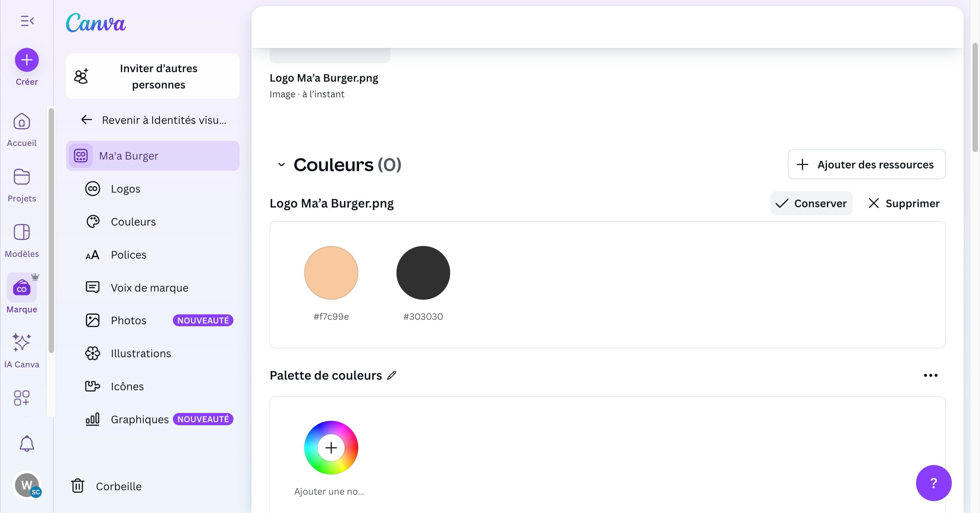Click the purple Créer plus button
This screenshot has height=513, width=980.
click(x=27, y=60)
